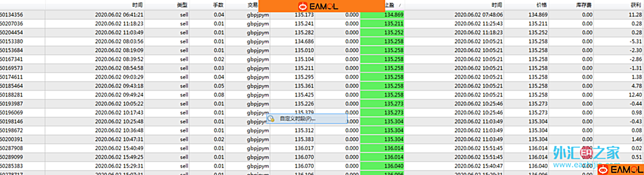The image size is (644, 175).
Task: Select order number 50167341
Action: (x=11, y=59)
